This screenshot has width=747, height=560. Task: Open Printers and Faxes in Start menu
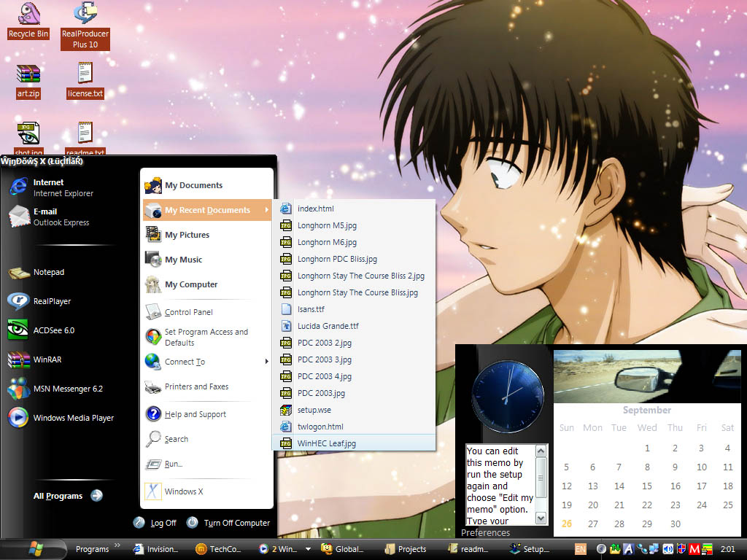point(206,386)
